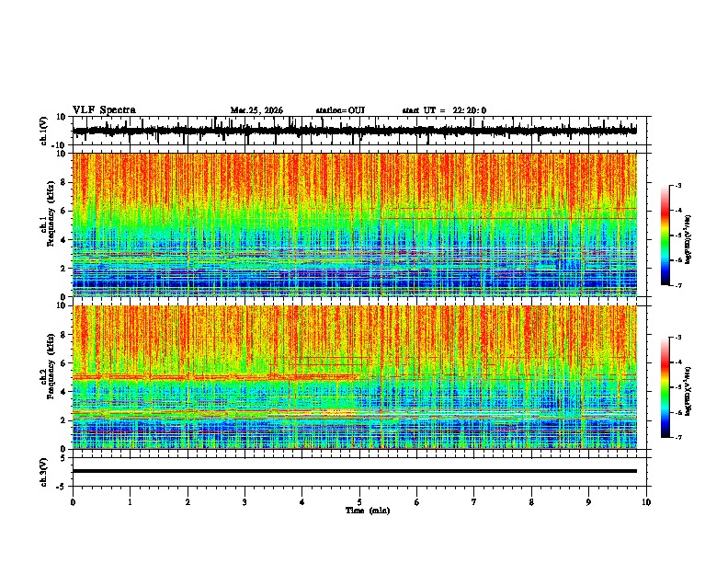Click the time axis tick label "5"
The height and width of the screenshot is (563, 728).
[359, 502]
